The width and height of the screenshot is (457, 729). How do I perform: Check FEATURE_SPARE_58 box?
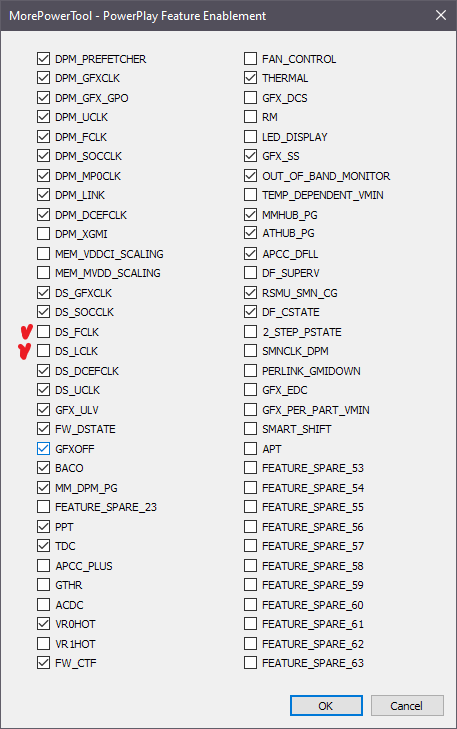251,566
